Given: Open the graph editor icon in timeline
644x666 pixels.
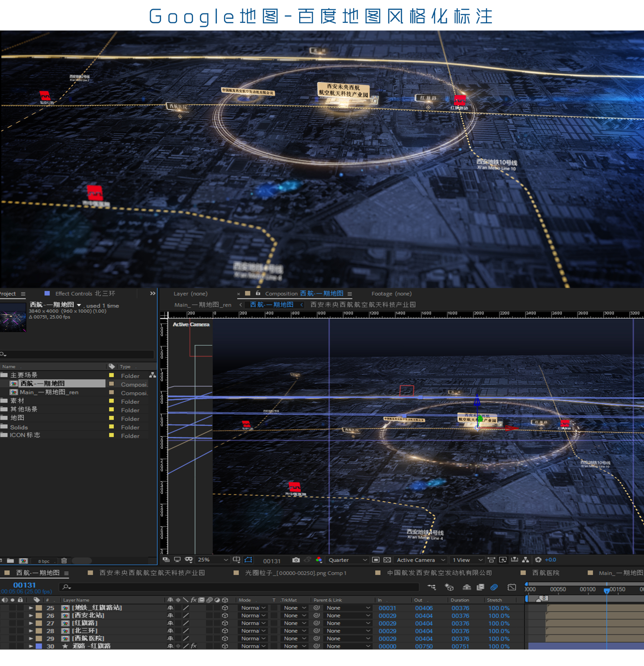Looking at the screenshot, I should click(x=512, y=587).
